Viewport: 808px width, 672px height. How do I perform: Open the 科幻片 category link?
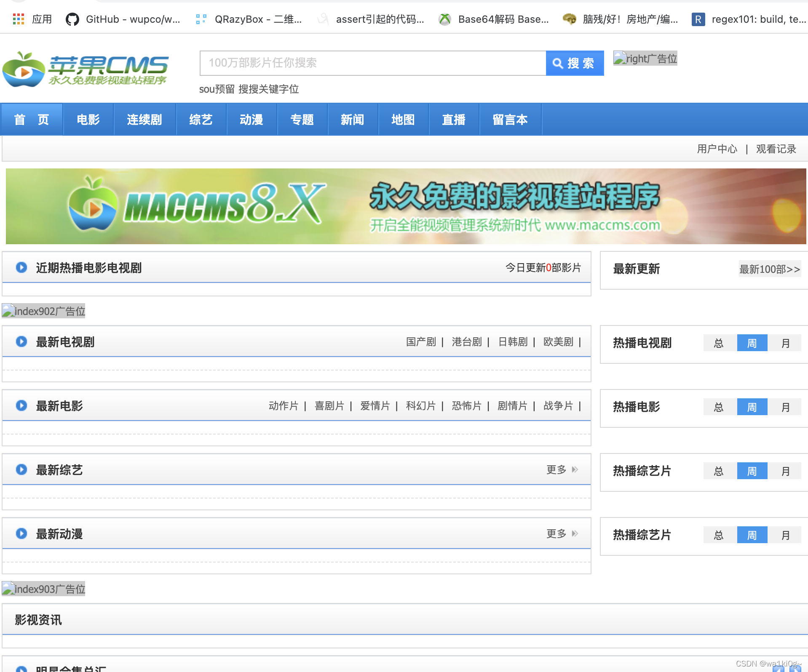[x=421, y=406]
